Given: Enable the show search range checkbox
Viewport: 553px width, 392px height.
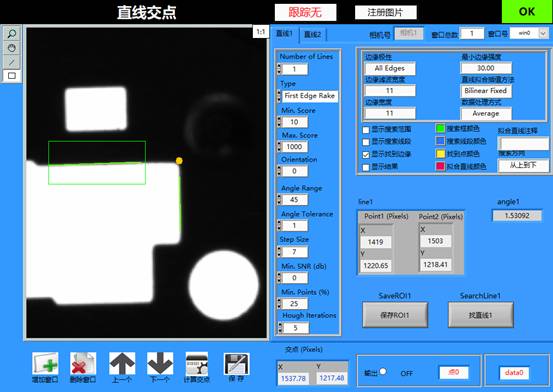Looking at the screenshot, I should tap(366, 130).
